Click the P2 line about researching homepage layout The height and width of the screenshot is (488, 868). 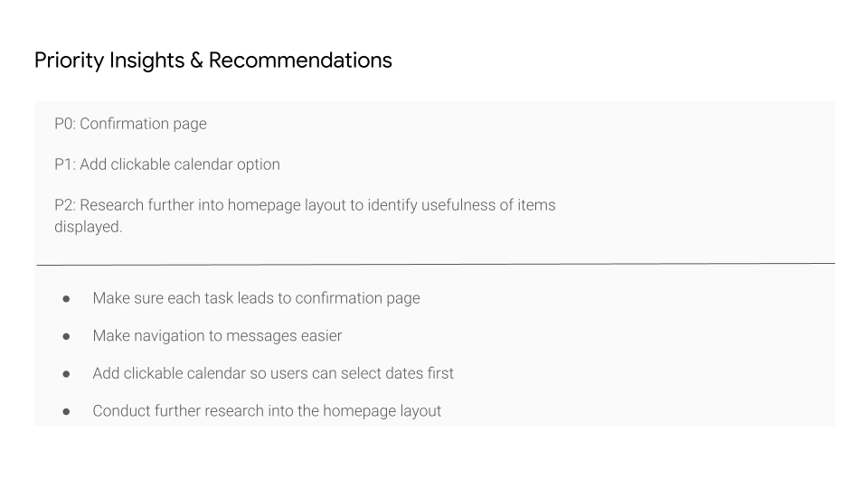[305, 215]
